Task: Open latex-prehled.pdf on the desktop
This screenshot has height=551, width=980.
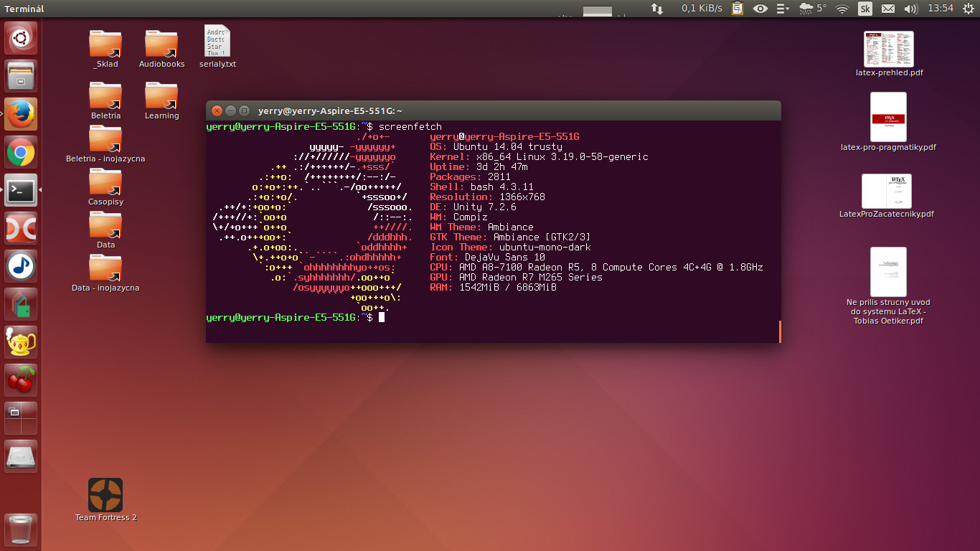Action: [889, 54]
